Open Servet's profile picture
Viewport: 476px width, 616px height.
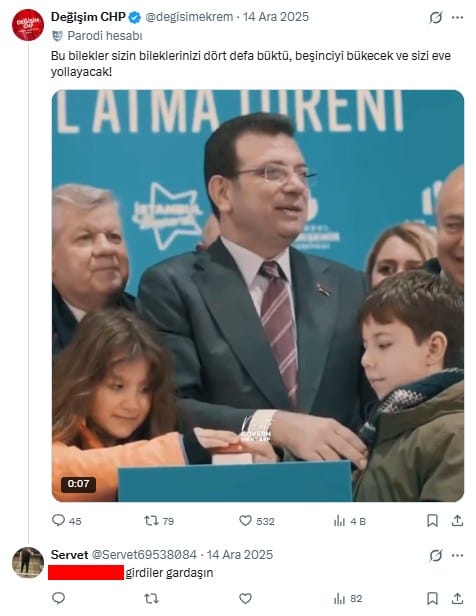pyautogui.click(x=27, y=563)
